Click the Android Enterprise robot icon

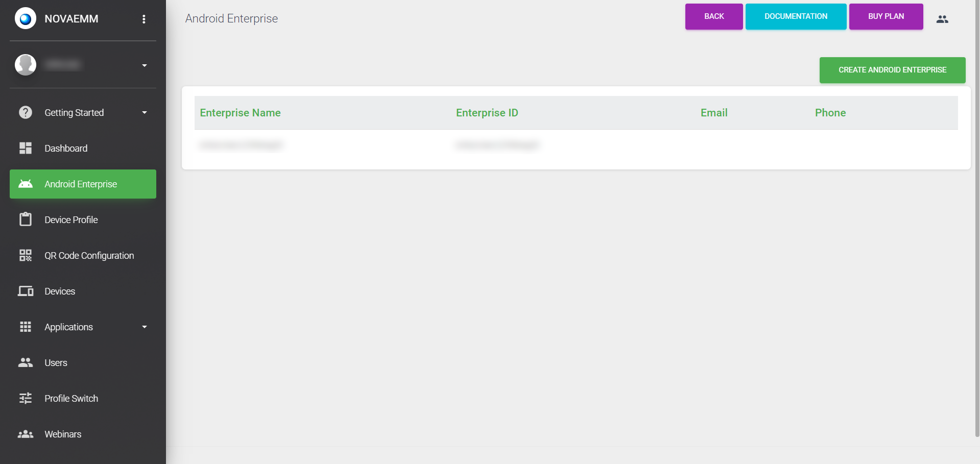[x=26, y=184]
